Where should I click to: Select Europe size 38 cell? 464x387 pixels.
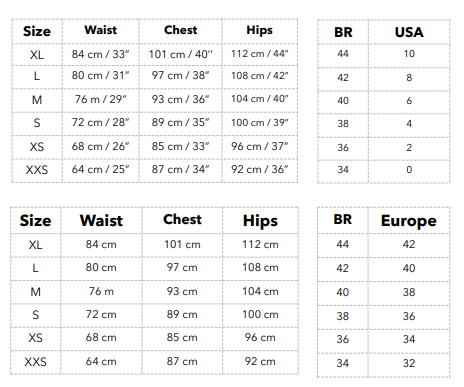(x=409, y=292)
